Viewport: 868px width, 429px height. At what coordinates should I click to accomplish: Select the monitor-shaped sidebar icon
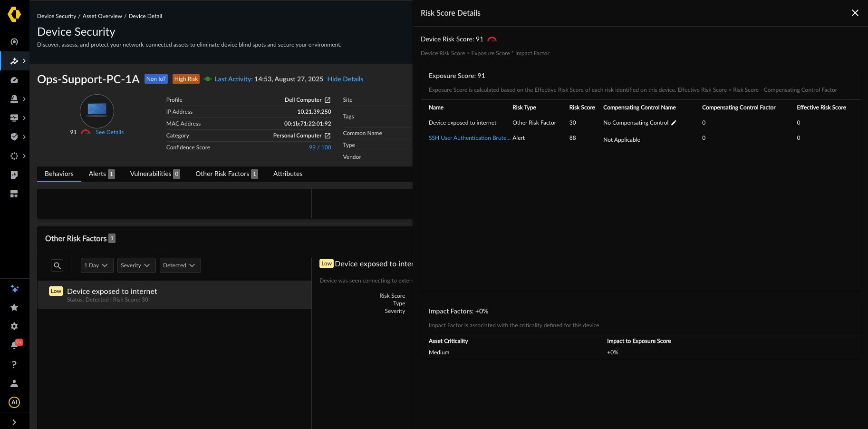click(x=14, y=117)
